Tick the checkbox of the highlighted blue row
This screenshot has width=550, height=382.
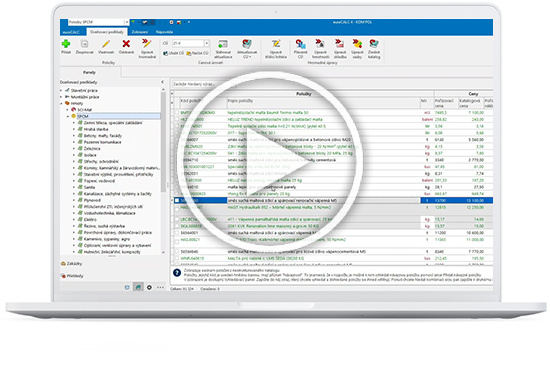tap(177, 200)
